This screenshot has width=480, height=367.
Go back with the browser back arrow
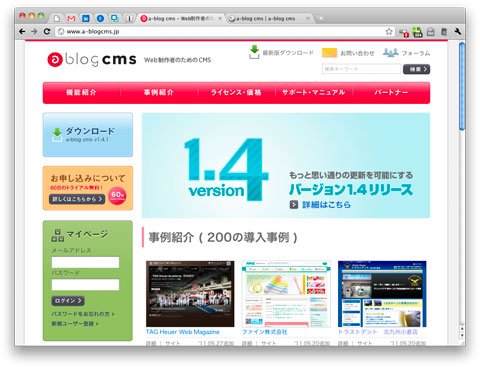click(22, 32)
